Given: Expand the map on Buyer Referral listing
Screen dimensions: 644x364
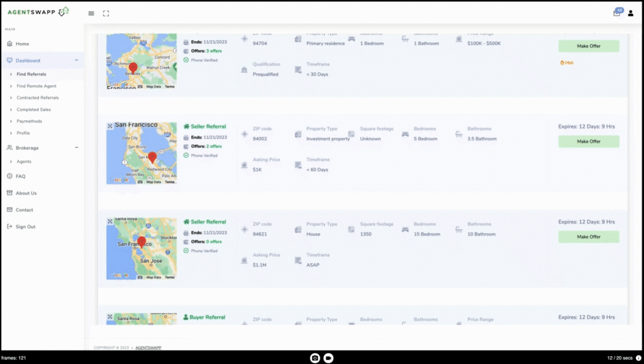Looking at the screenshot, I should [110, 317].
